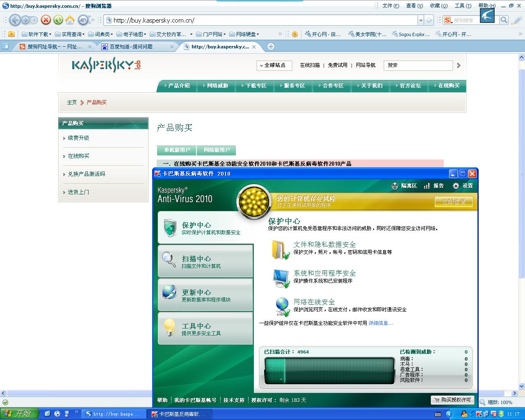525x420 pixels.
Task: Select 单机版用户 tab on webpage
Action: [x=177, y=150]
